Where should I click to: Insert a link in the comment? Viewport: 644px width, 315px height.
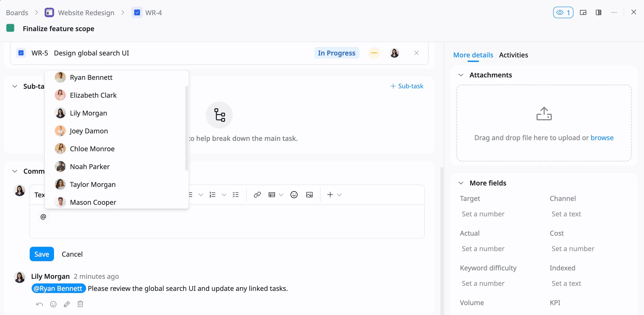[x=257, y=195]
